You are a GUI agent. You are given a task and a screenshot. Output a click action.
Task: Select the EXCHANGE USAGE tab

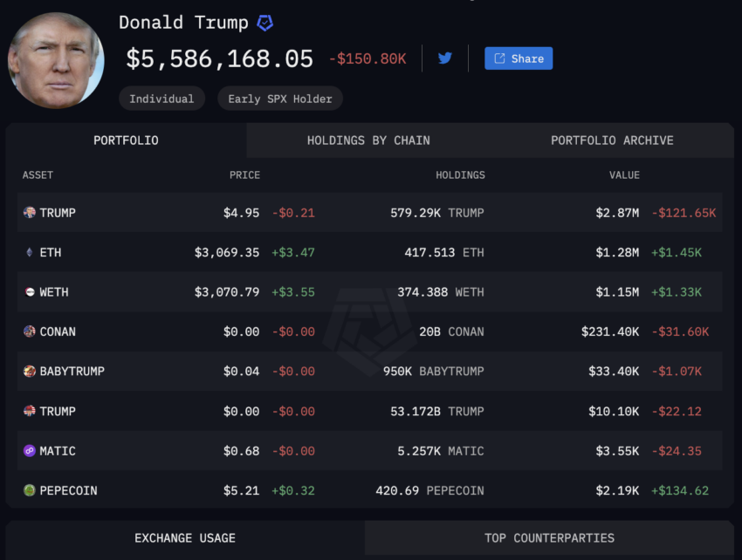(x=185, y=538)
